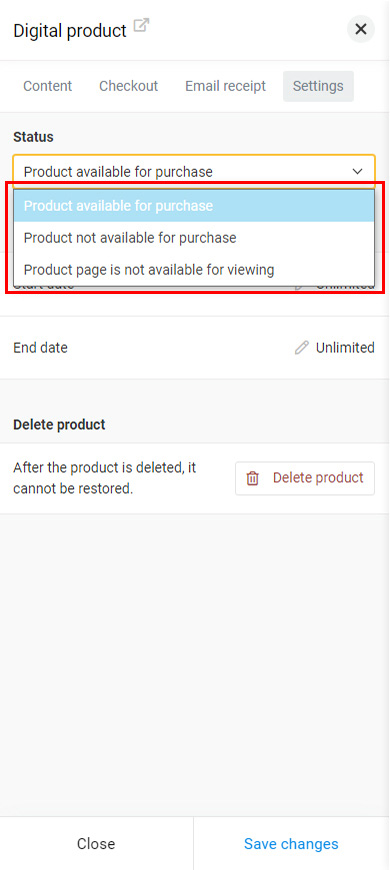390x870 pixels.
Task: Click the 'End date' row label
Action: 40,348
